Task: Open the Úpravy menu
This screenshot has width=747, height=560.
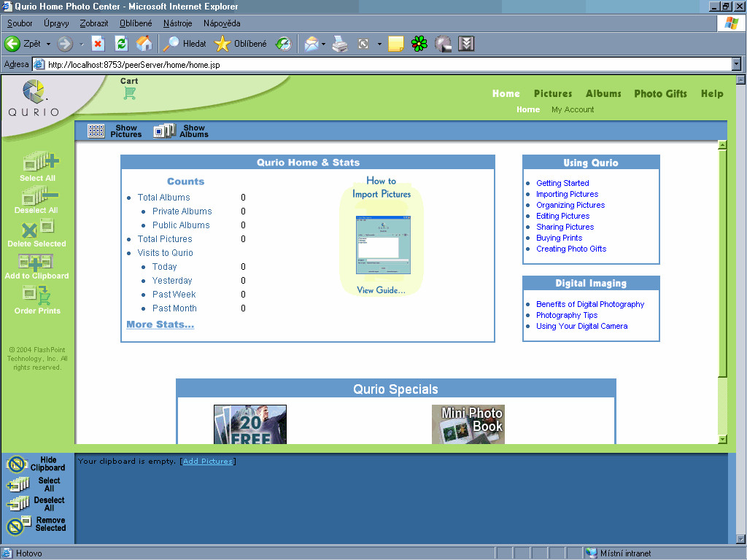Action: pos(56,23)
